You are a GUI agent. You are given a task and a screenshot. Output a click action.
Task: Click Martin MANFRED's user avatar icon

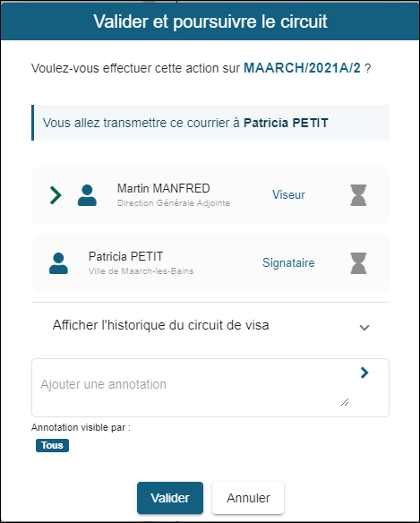coord(87,195)
